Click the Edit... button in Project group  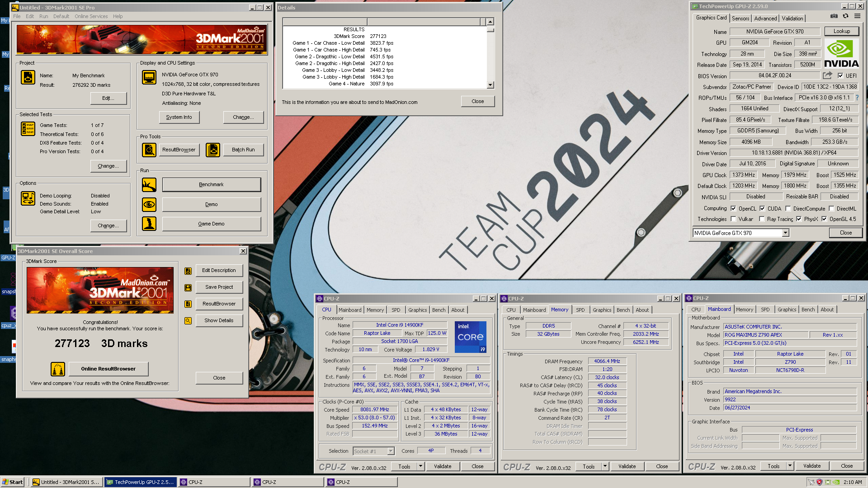click(x=108, y=99)
